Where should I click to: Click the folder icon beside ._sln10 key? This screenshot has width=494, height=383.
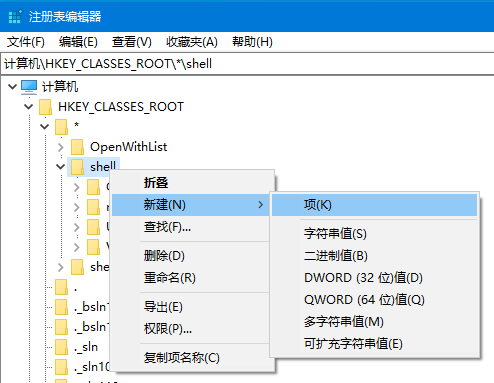click(61, 367)
